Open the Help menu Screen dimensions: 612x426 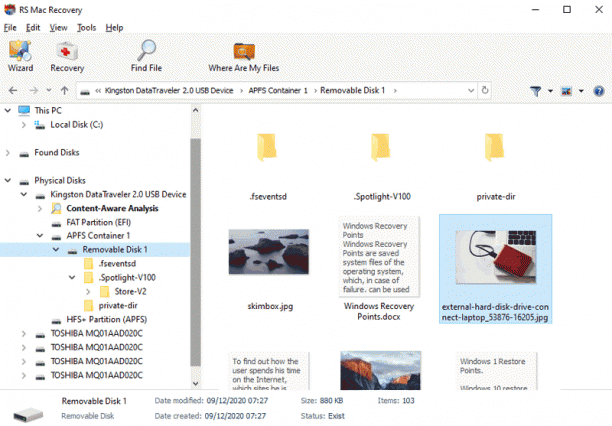[x=114, y=28]
